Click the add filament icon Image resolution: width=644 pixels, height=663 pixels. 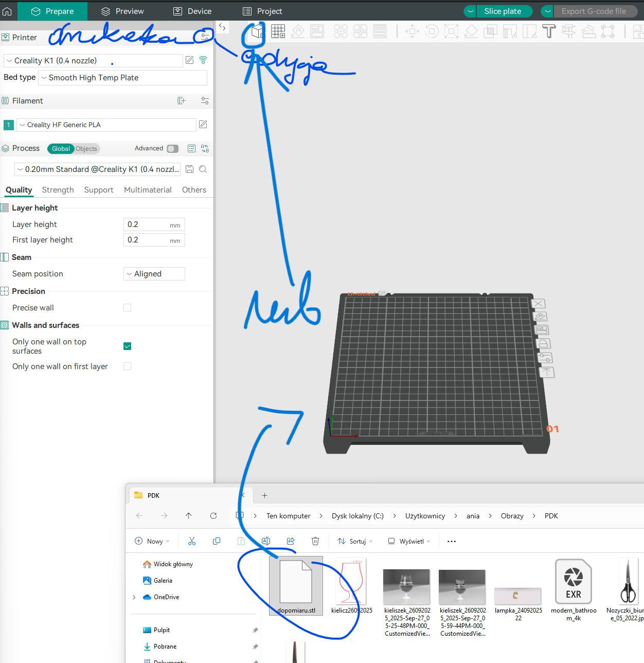(182, 101)
